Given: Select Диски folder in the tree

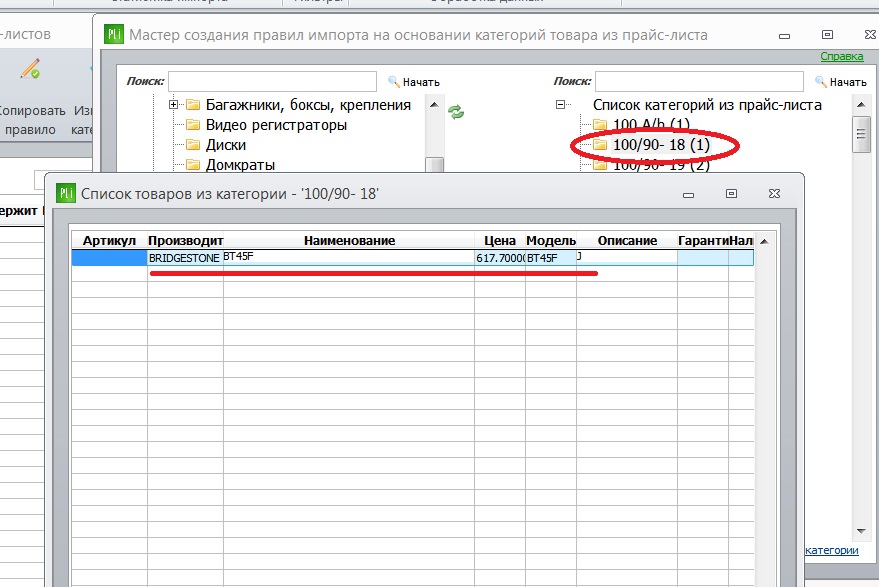Looking at the screenshot, I should click(225, 145).
